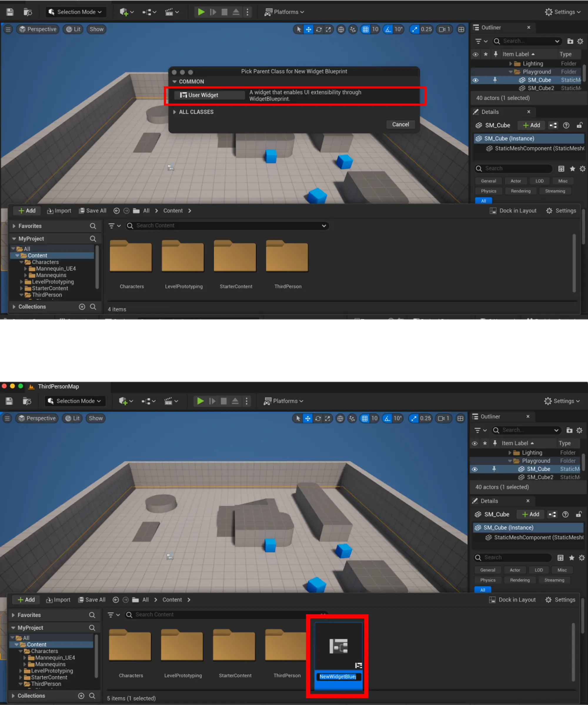Switch to the ThirdPersonMap tab
The width and height of the screenshot is (588, 705).
click(x=58, y=386)
